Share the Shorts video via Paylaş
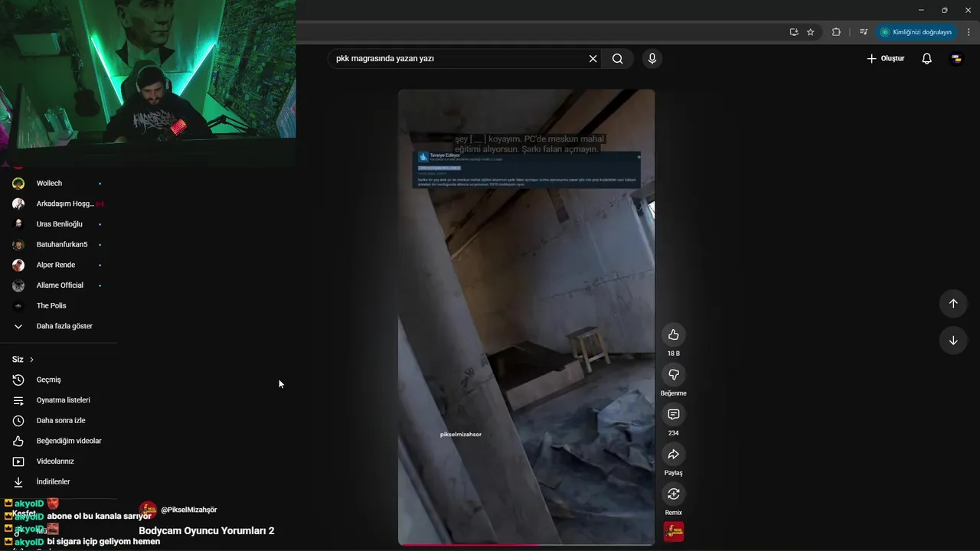This screenshot has height=551, width=980. click(673, 454)
